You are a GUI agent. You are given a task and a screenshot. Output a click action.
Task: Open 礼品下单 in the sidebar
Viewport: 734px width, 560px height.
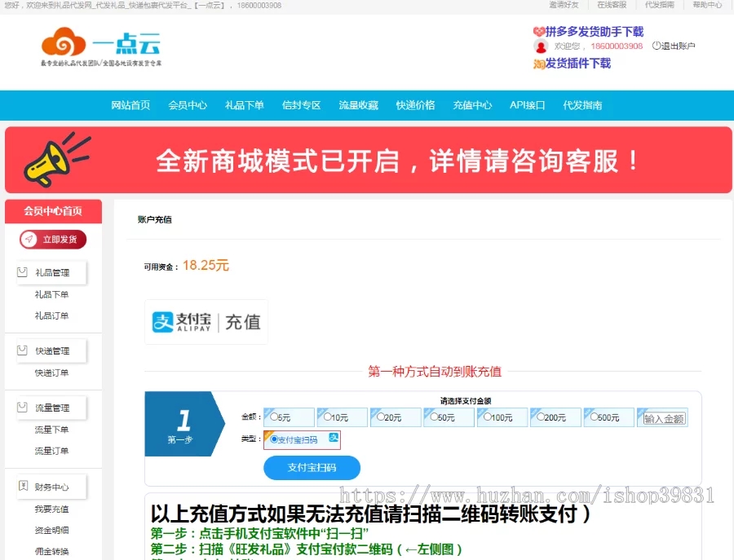tap(51, 294)
